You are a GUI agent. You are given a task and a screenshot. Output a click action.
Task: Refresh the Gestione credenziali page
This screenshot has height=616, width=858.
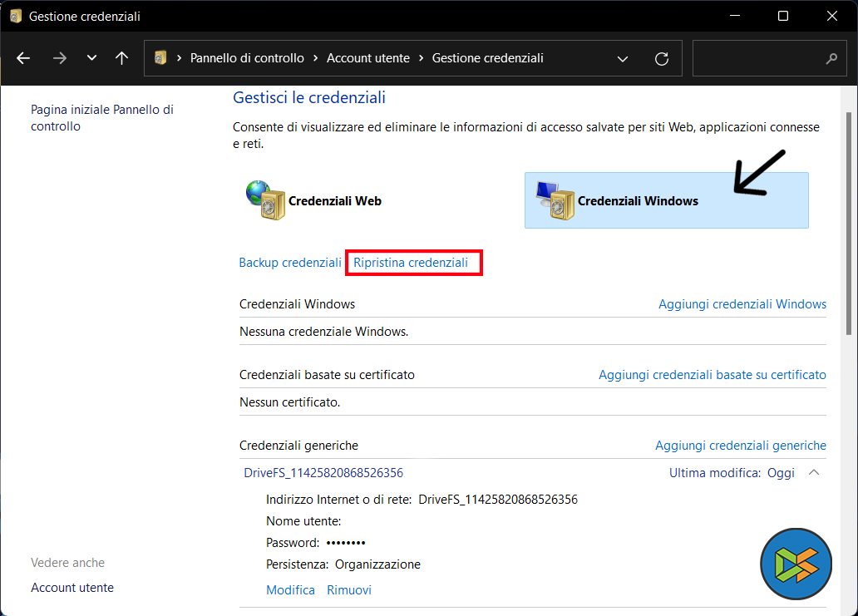(662, 58)
